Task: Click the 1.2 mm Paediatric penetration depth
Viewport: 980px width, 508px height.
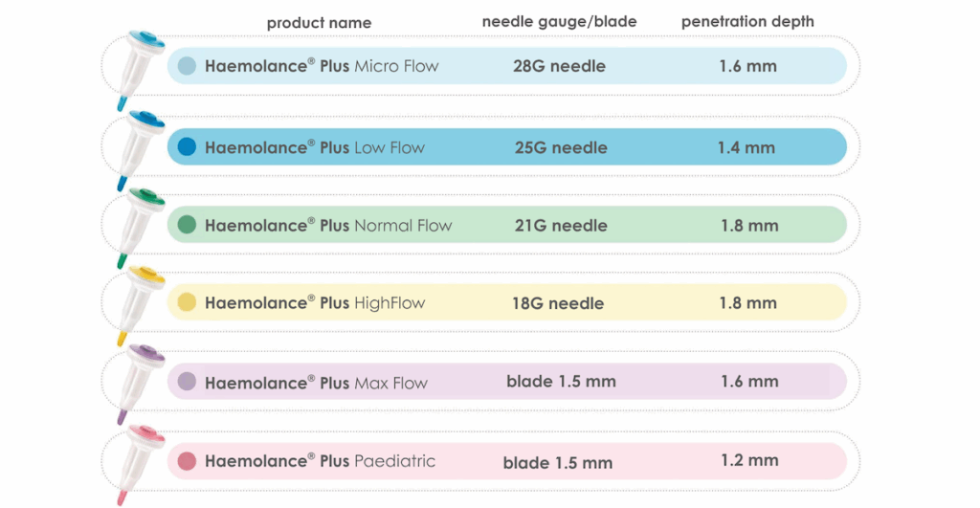Action: click(x=749, y=460)
